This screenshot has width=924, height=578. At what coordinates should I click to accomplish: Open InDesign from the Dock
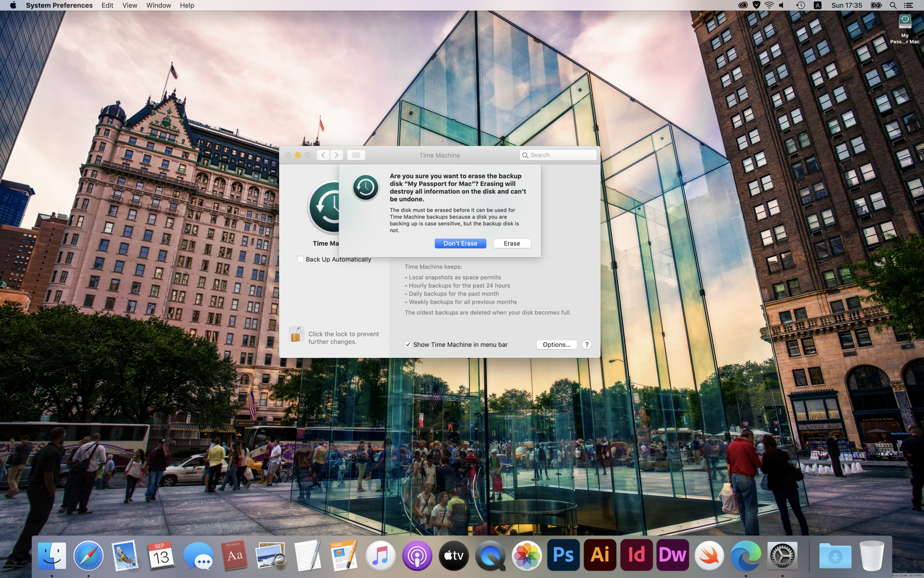click(636, 555)
